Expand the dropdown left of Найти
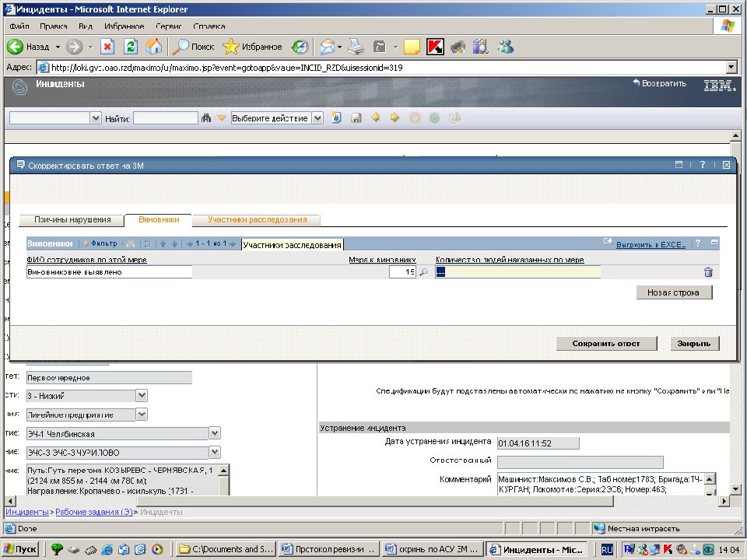 [x=96, y=118]
